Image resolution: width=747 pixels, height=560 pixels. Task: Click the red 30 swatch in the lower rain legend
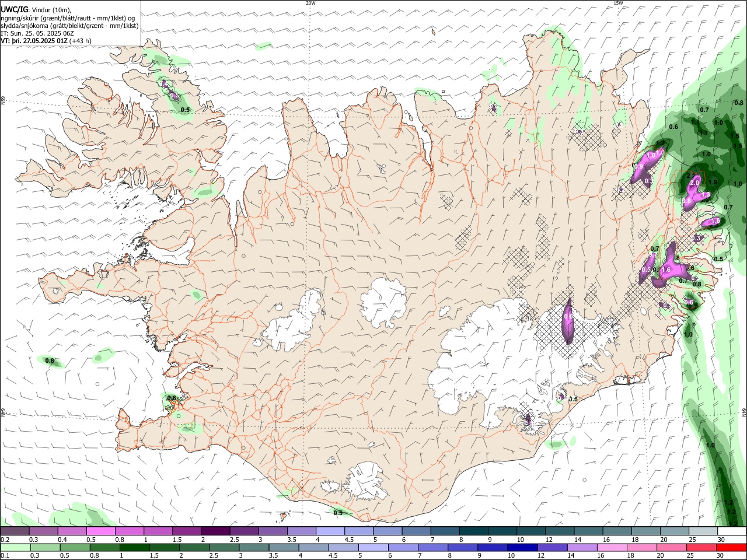point(732,548)
